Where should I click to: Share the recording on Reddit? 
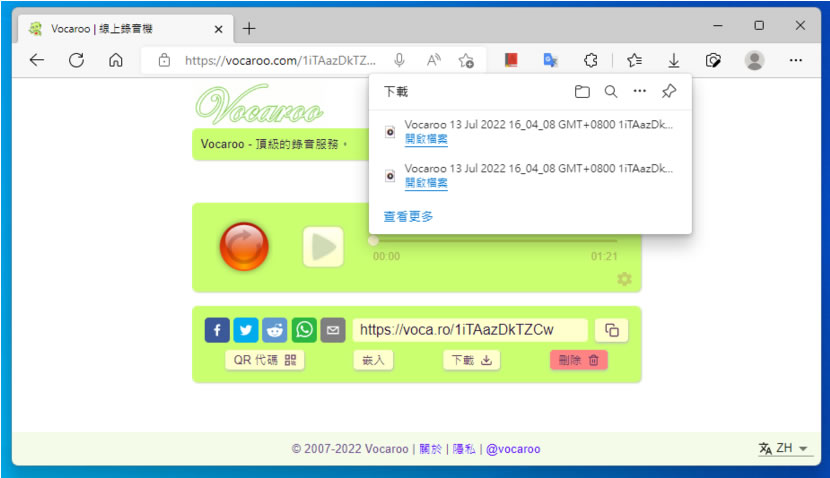[x=275, y=330]
